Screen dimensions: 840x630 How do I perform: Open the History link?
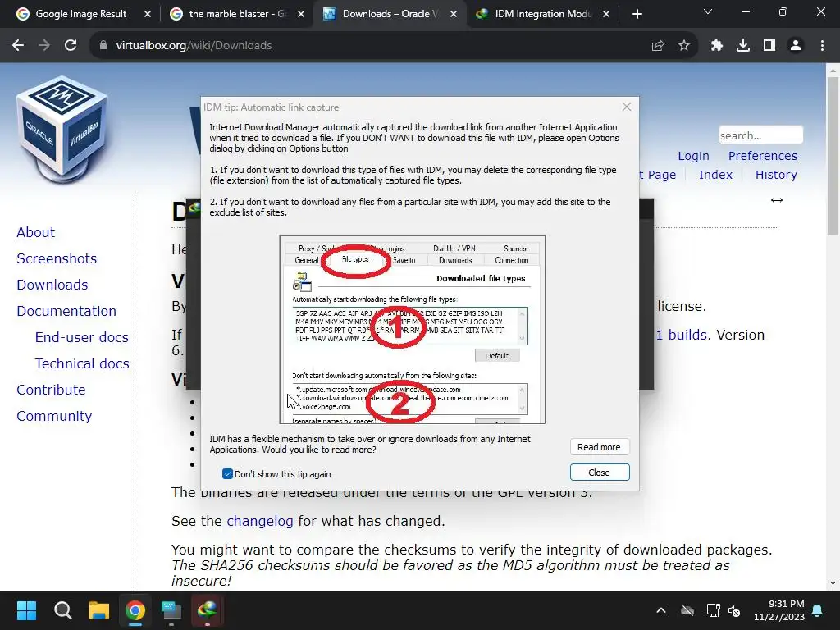(x=776, y=175)
